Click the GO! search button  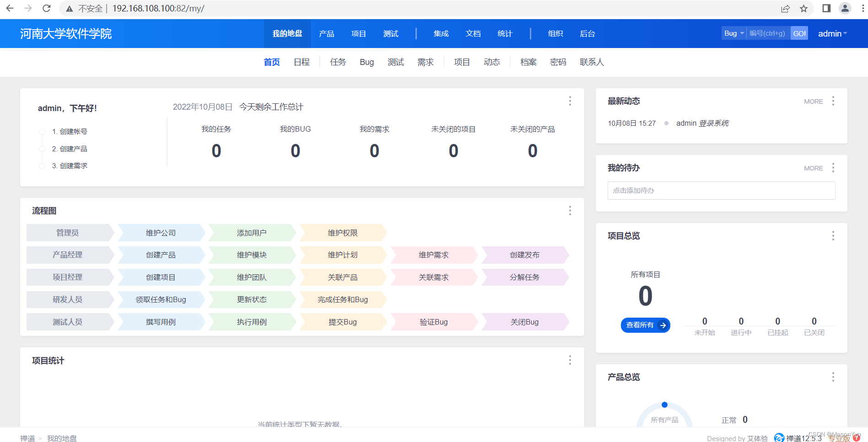799,33
